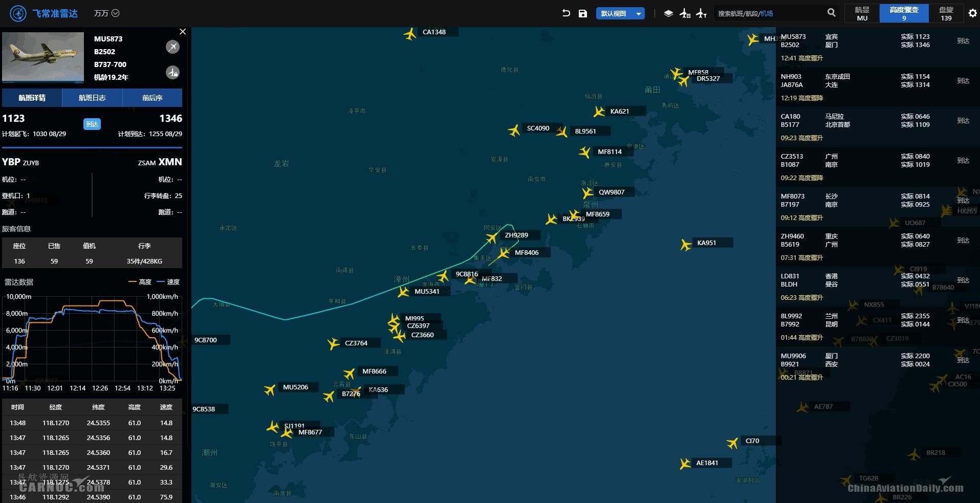Open the map layers icon
This screenshot has height=503, width=980.
click(668, 13)
